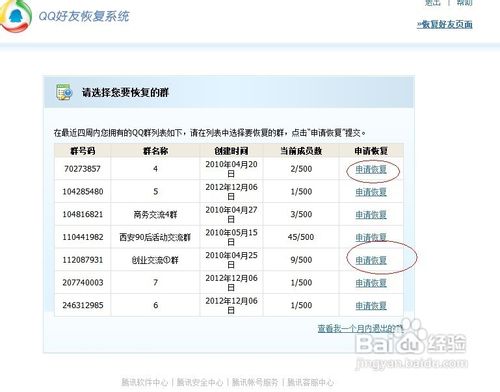Click group name 西安90后活动交流群
The image size is (500, 392).
click(155, 237)
